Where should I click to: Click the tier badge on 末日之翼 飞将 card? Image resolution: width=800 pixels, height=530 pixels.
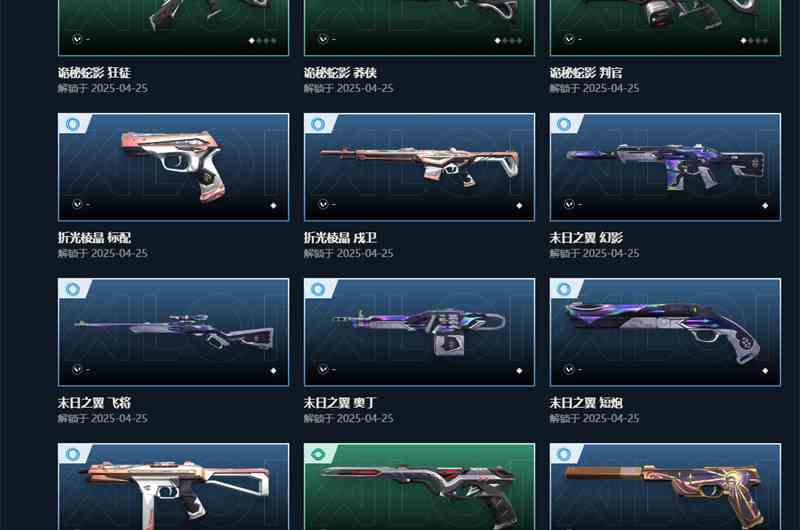click(72, 289)
